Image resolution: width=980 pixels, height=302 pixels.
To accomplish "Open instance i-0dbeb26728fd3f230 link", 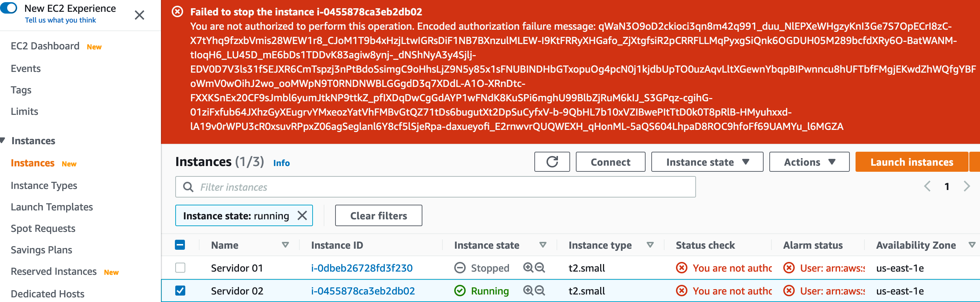I will coord(362,268).
